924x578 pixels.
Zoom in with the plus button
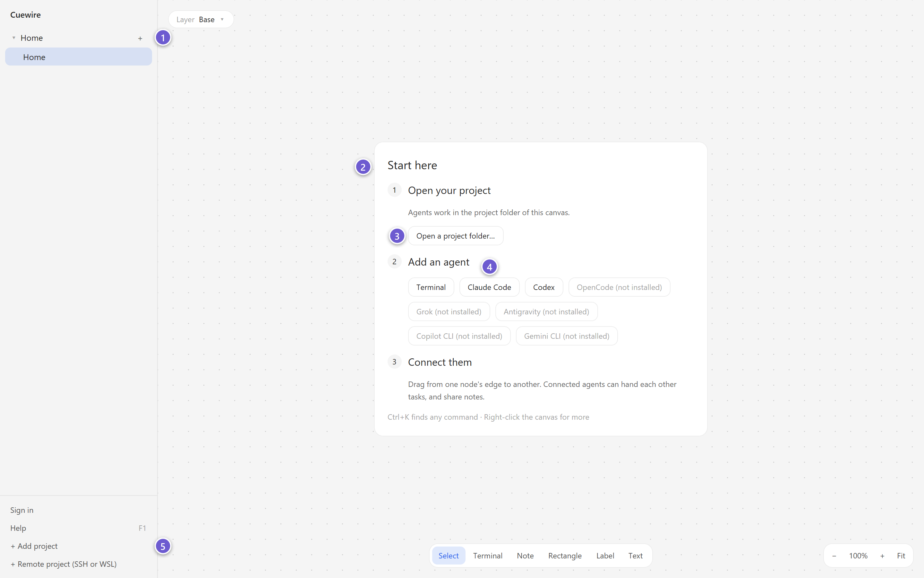tap(882, 556)
